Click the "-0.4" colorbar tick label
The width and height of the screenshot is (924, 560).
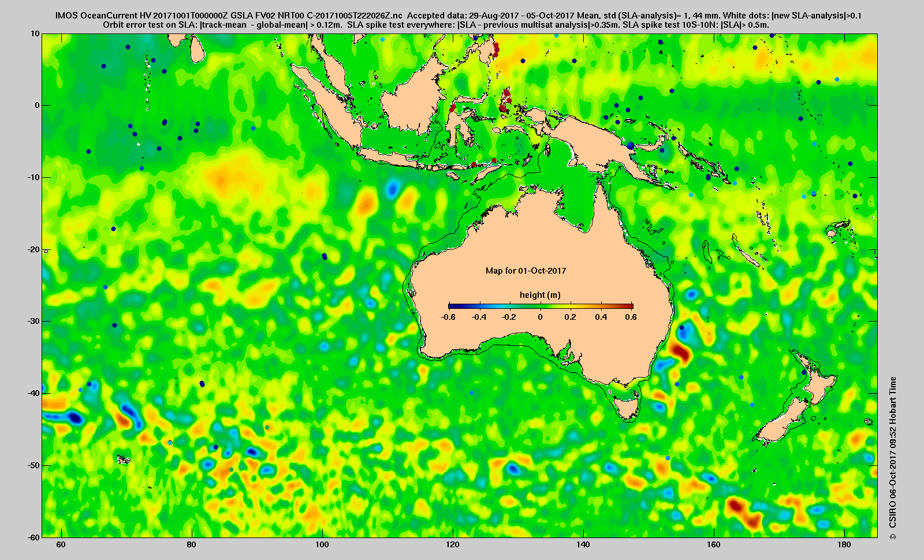pos(479,317)
